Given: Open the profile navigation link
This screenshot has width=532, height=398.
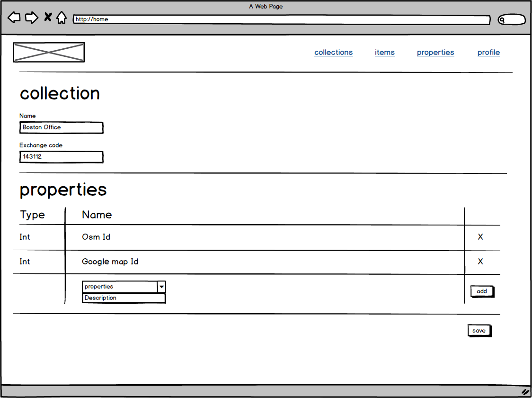Looking at the screenshot, I should (488, 52).
